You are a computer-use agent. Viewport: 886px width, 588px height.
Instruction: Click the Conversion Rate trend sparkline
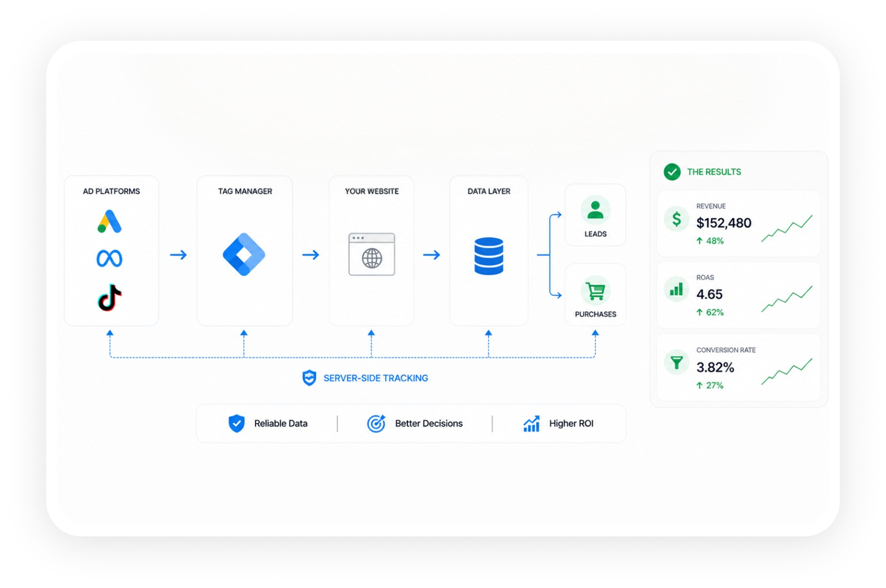(787, 371)
